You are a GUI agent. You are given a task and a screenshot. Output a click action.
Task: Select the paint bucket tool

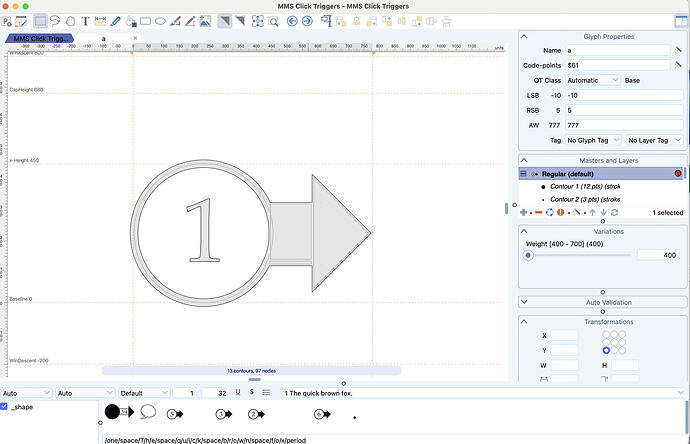(x=131, y=21)
